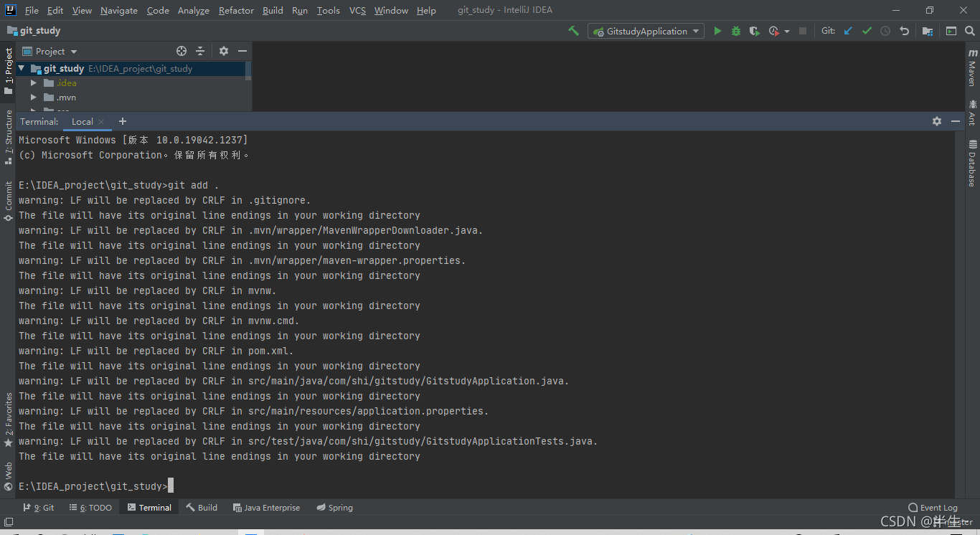Start debugging with the green bug icon
This screenshot has width=980, height=535.
tap(736, 31)
